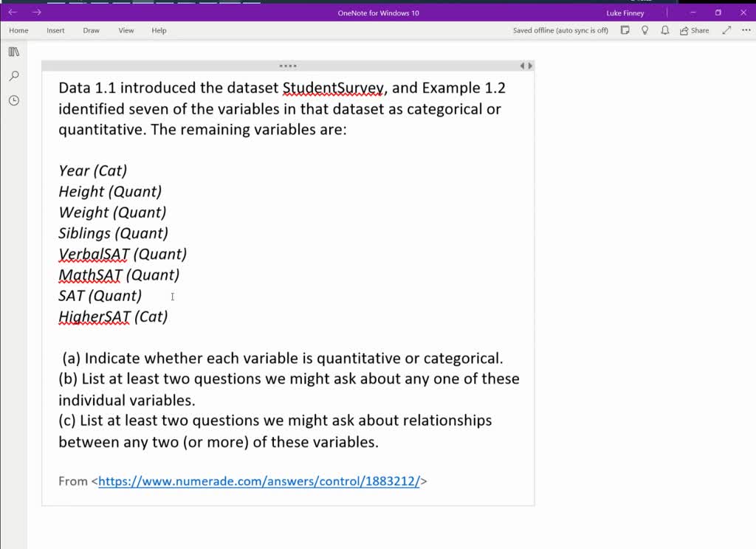Open notifications via the bell icon
Image resolution: width=756 pixels, height=549 pixels.
[664, 30]
